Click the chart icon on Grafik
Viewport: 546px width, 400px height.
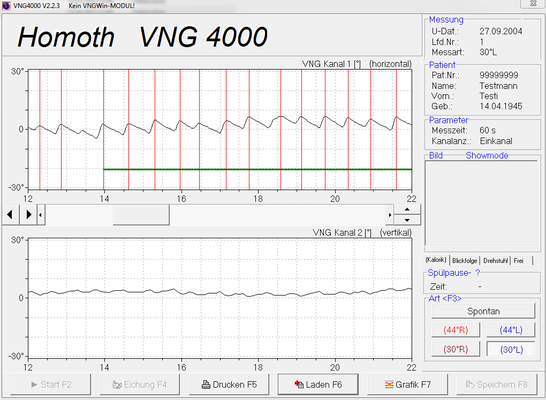[389, 384]
